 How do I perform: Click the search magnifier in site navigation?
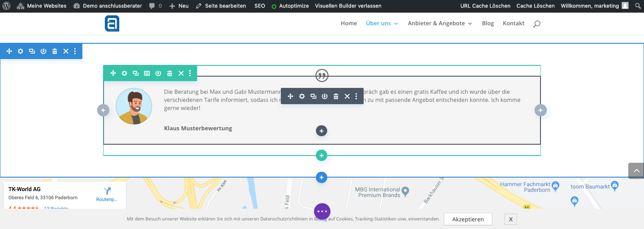pyautogui.click(x=536, y=24)
